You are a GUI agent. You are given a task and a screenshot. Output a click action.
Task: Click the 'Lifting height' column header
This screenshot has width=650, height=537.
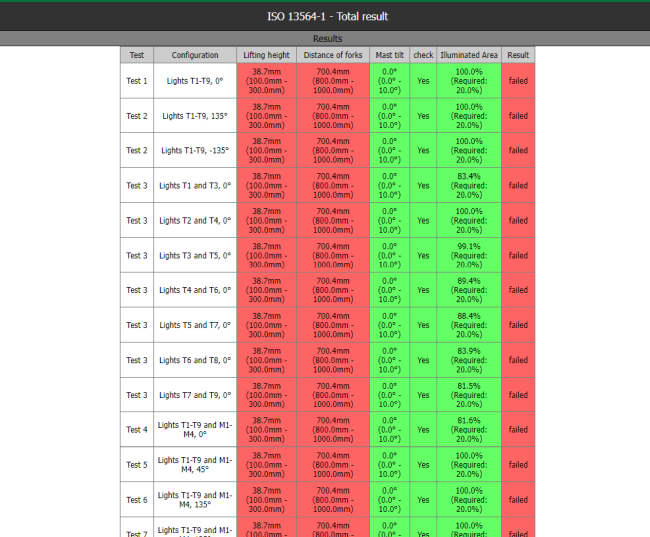tap(267, 55)
